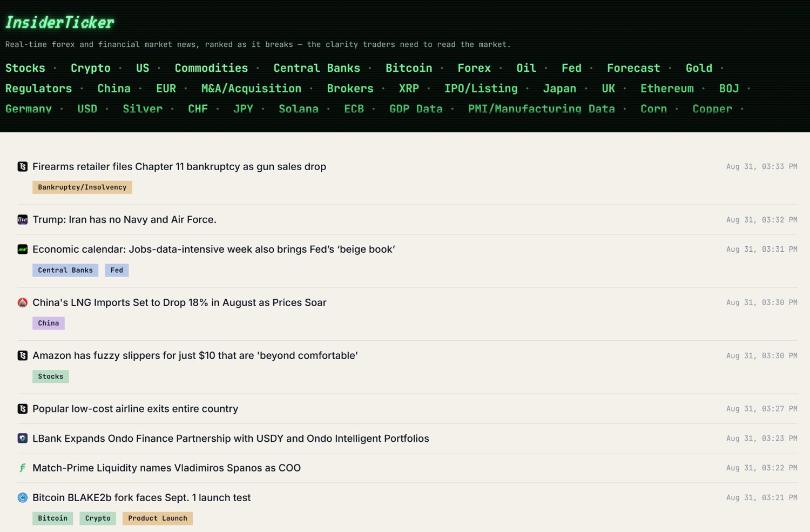This screenshot has height=532, width=810.
Task: Read the Economic calendar jobs-data article
Action: pyautogui.click(x=214, y=249)
